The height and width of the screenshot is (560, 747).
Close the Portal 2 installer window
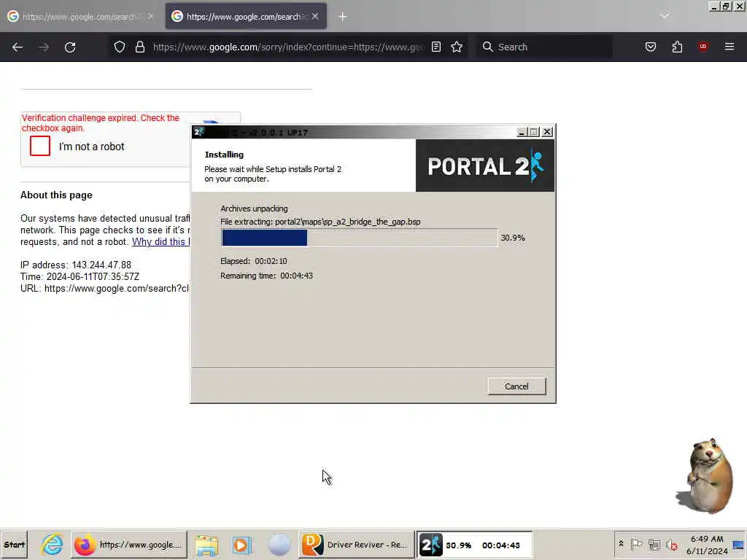coord(547,132)
